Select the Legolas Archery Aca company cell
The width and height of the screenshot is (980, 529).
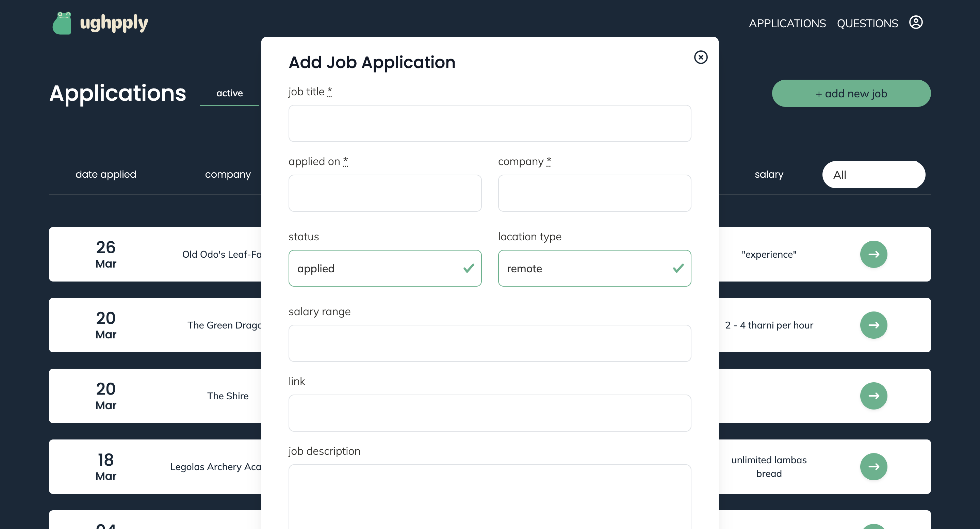[x=216, y=467]
